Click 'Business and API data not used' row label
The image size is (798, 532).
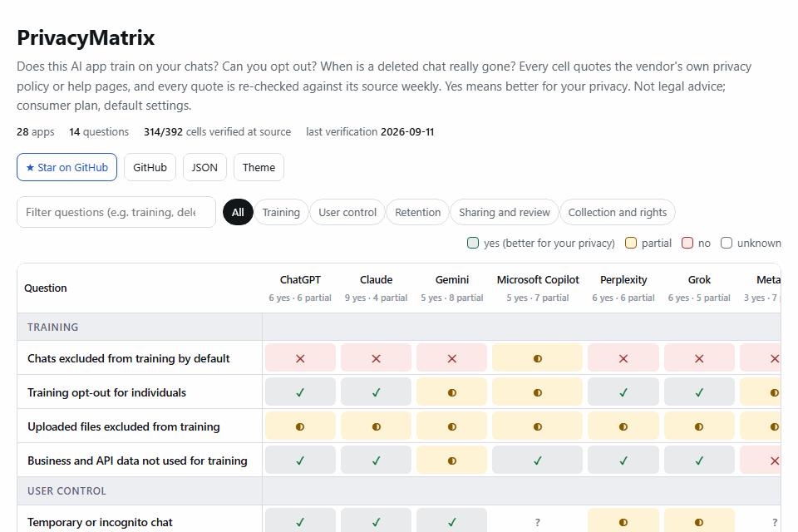pyautogui.click(x=137, y=461)
